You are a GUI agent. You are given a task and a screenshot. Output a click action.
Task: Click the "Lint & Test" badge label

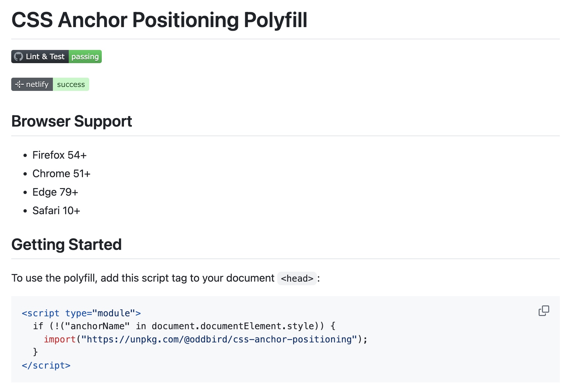click(x=45, y=57)
